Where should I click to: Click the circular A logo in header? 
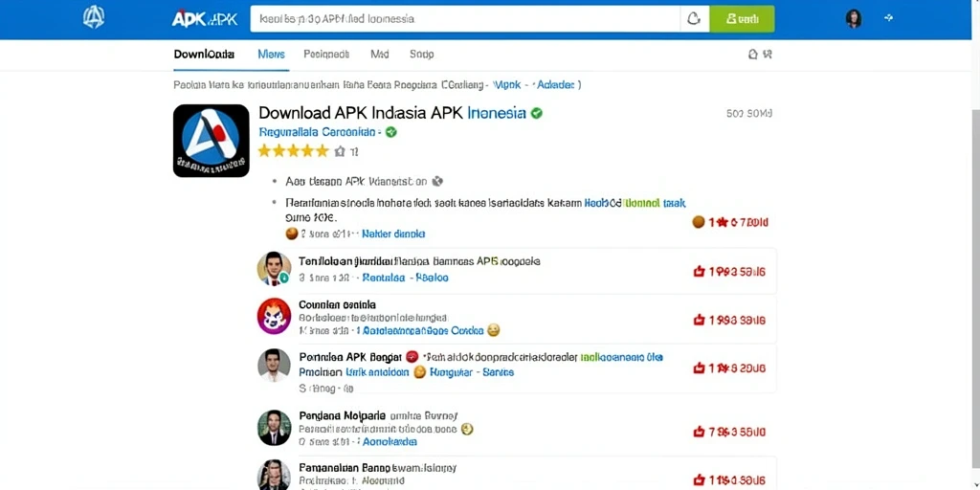pos(94,17)
